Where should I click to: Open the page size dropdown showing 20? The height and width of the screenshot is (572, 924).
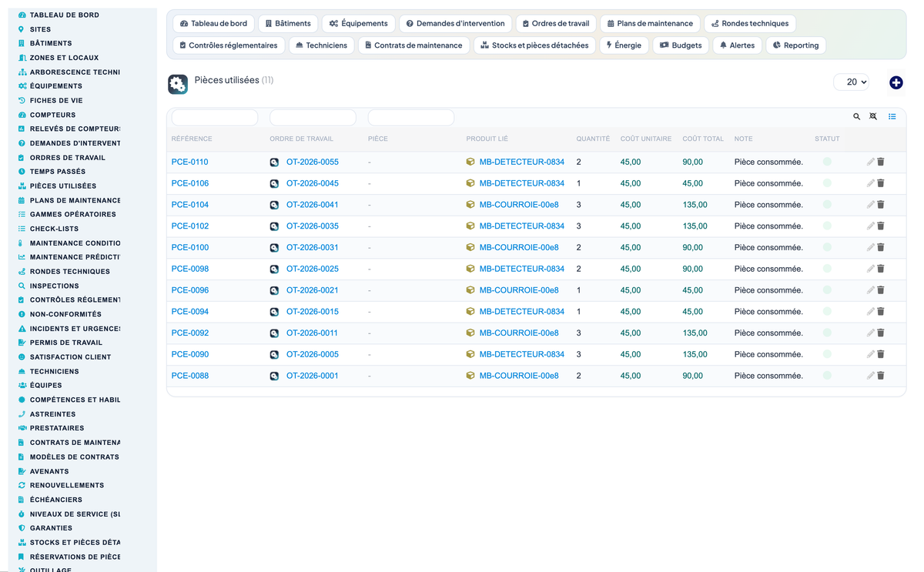click(x=852, y=82)
